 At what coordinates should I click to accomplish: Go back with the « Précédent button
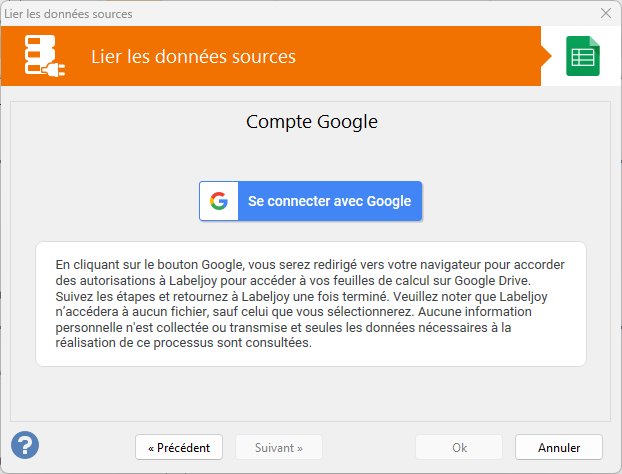pyautogui.click(x=179, y=447)
